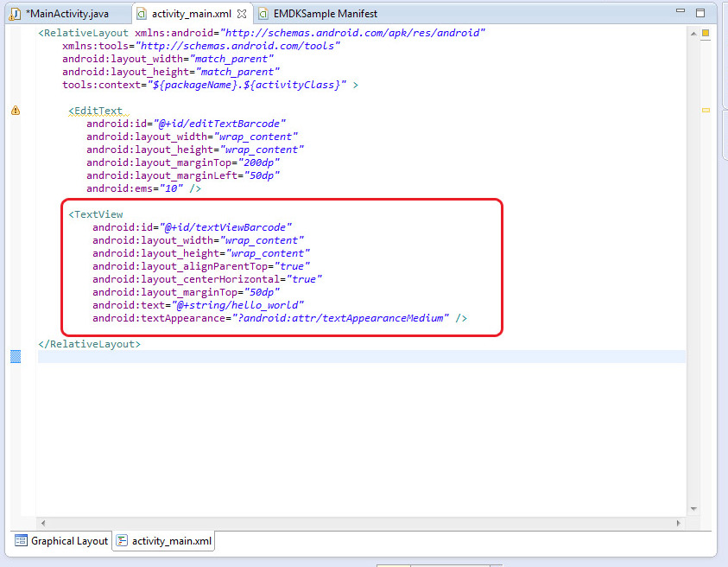
Task: Switch to the Graphical Layout view
Action: click(68, 541)
